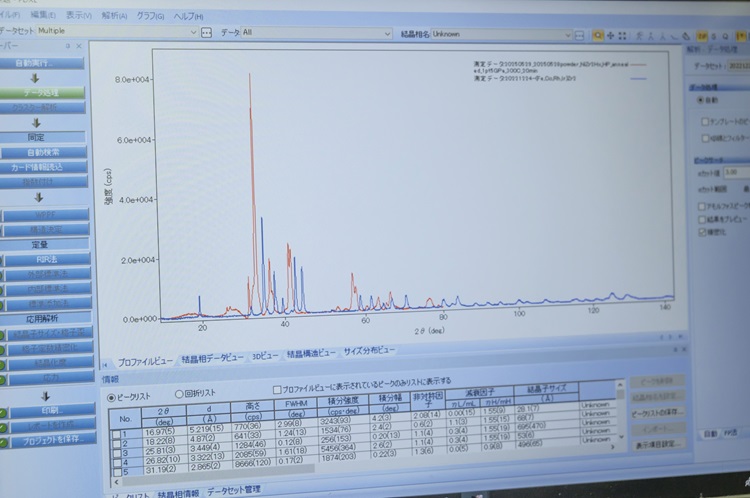
Task: Open the データ All dropdown
Action: (x=386, y=33)
